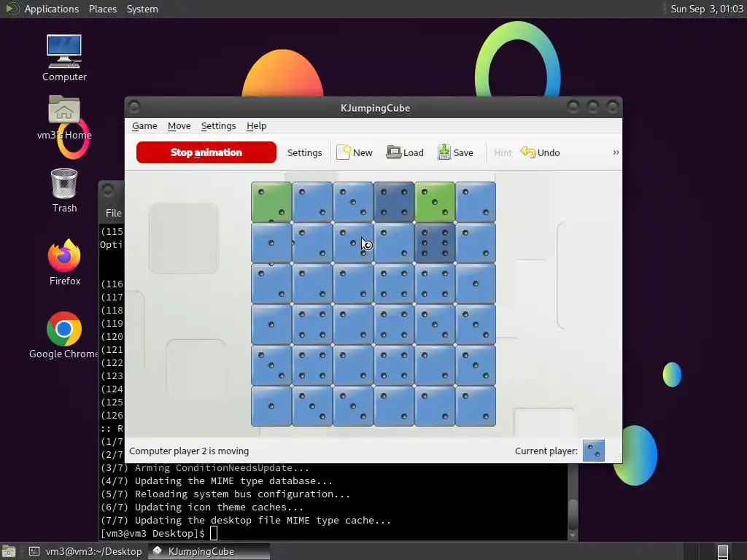Expand the toolbar overflow chevron
This screenshot has height=560, width=747.
[x=616, y=152]
